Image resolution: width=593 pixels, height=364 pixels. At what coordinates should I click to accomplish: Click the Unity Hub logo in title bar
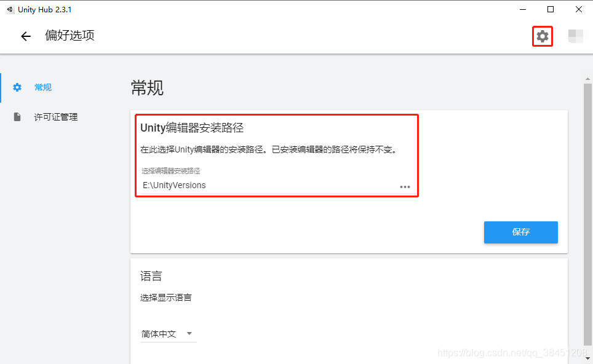click(10, 9)
